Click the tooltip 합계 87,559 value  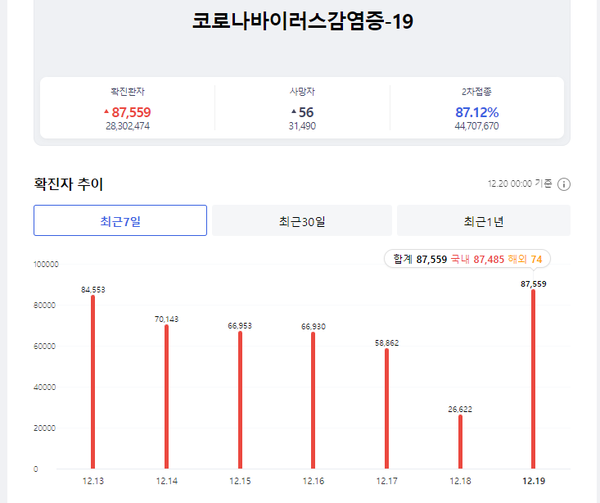point(420,259)
